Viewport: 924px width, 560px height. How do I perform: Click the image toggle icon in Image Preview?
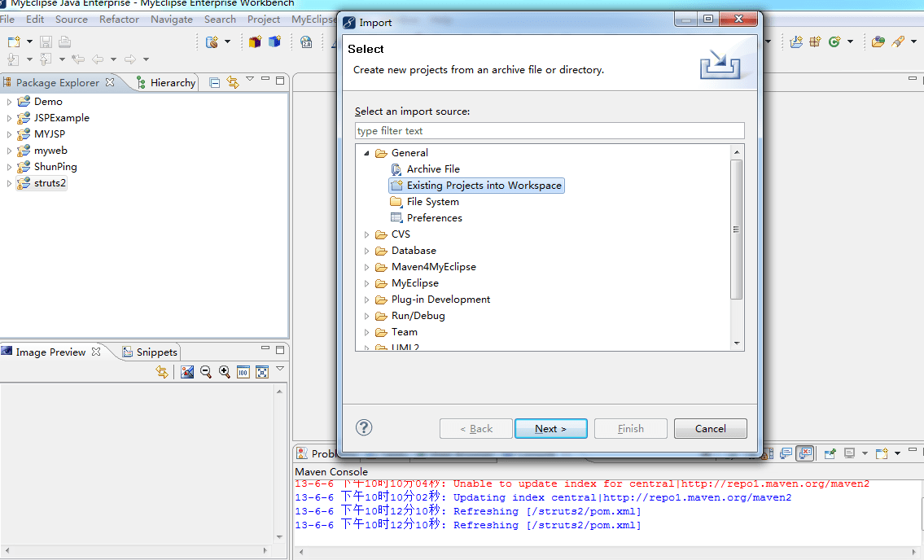(187, 372)
